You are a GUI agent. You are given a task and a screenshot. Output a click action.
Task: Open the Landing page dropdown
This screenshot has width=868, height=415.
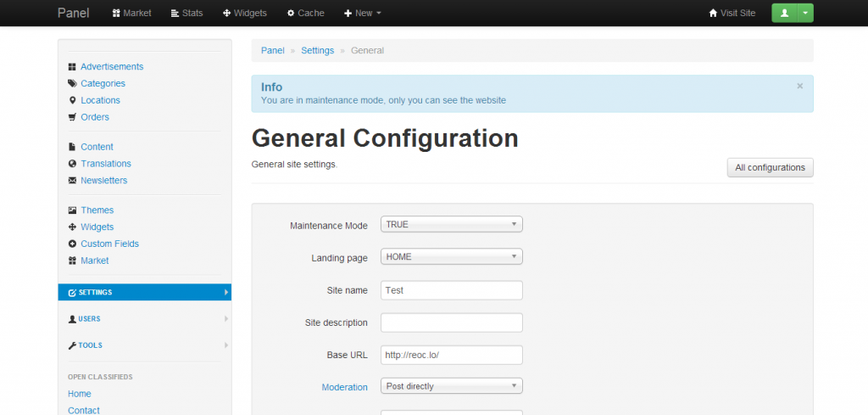coord(451,256)
